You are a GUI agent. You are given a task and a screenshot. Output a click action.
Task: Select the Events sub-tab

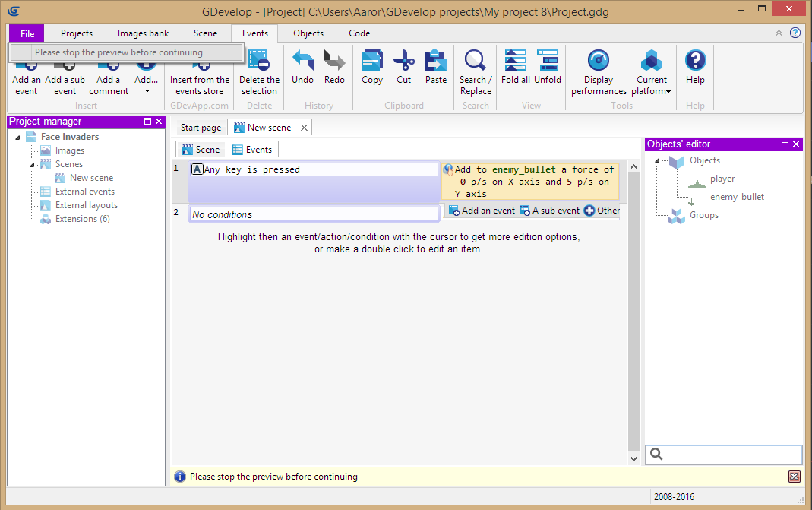click(x=252, y=149)
